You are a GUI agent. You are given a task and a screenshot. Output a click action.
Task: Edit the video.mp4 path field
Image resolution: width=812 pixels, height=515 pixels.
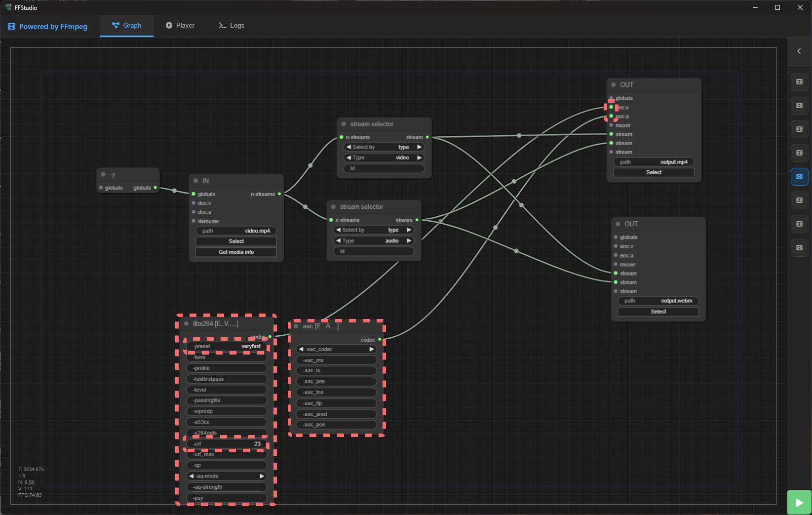tap(236, 231)
